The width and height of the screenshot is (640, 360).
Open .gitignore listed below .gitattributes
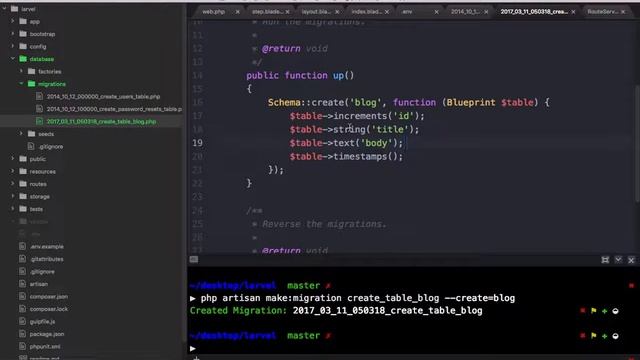[x=42, y=271]
